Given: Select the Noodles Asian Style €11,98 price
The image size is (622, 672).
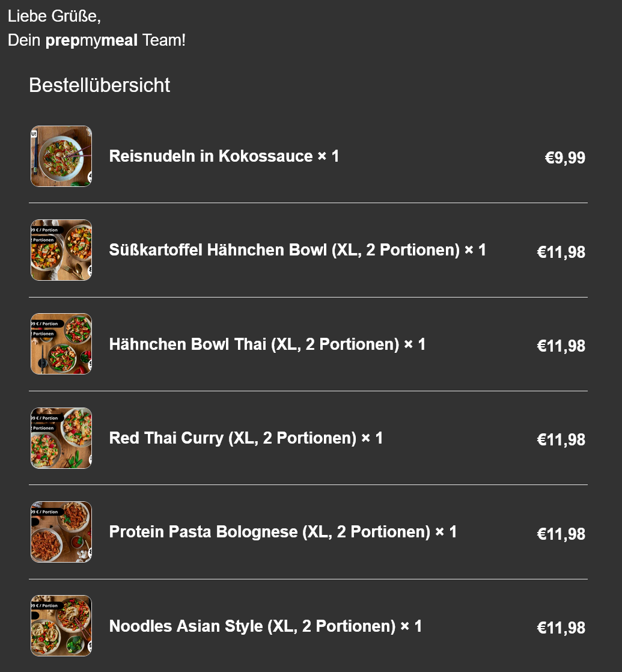Looking at the screenshot, I should coord(561,628).
